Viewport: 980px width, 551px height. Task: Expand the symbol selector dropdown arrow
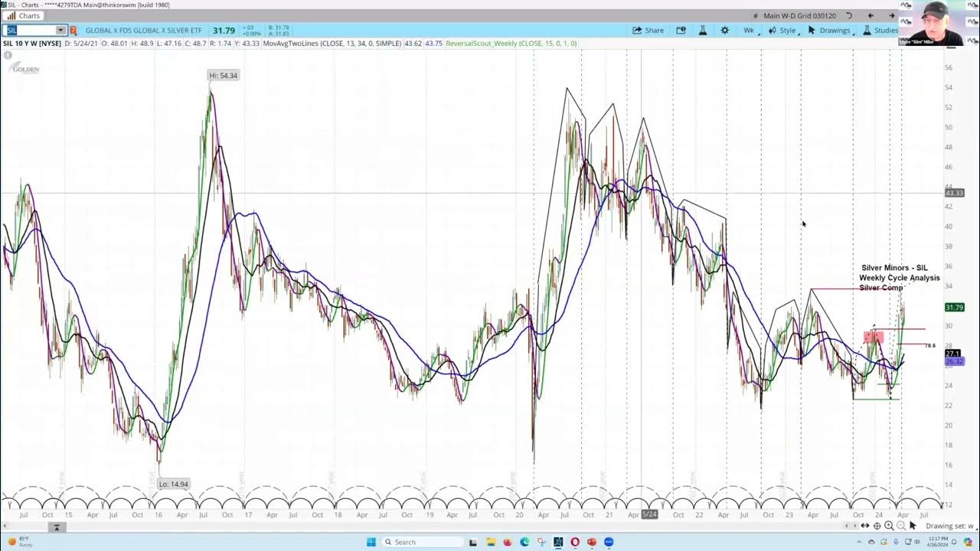coord(60,31)
